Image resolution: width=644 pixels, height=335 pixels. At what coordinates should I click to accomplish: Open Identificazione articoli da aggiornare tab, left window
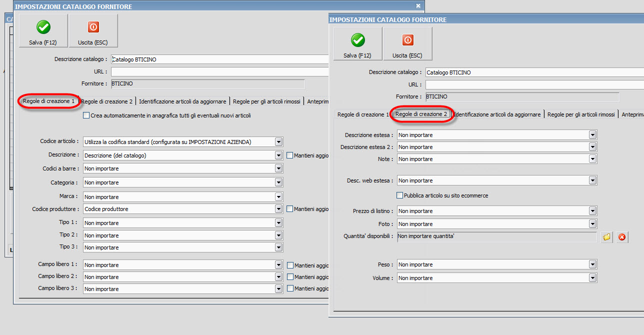(183, 101)
